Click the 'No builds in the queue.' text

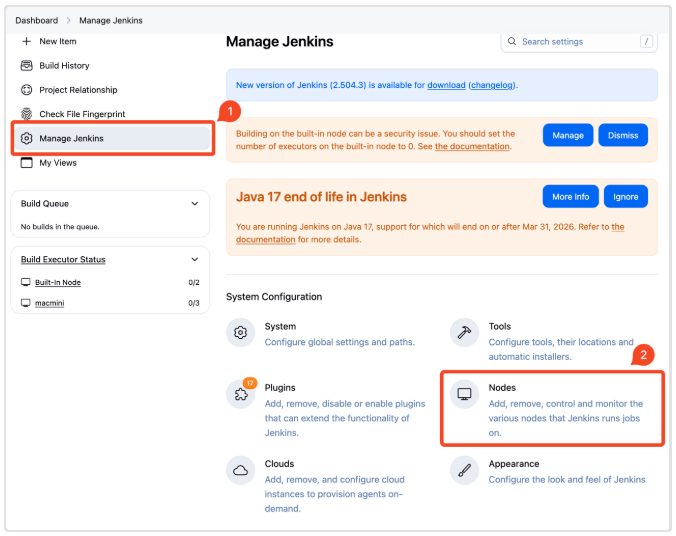[x=60, y=226]
